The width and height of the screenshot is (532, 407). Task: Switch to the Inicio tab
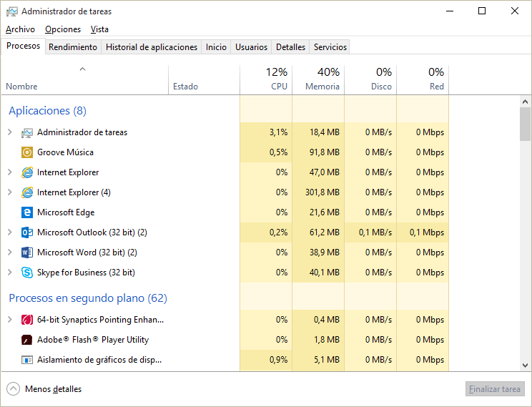[x=216, y=47]
